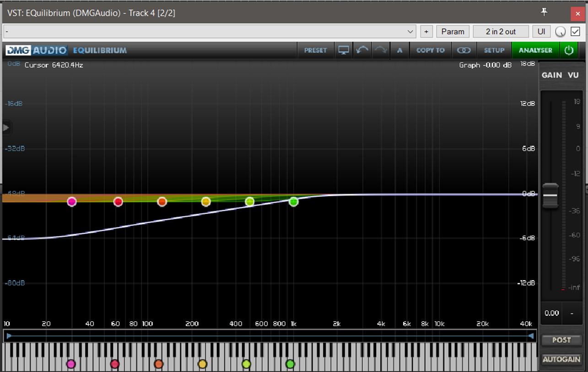Click the 0.00 gain value field
The image size is (588, 372).
pos(552,313)
